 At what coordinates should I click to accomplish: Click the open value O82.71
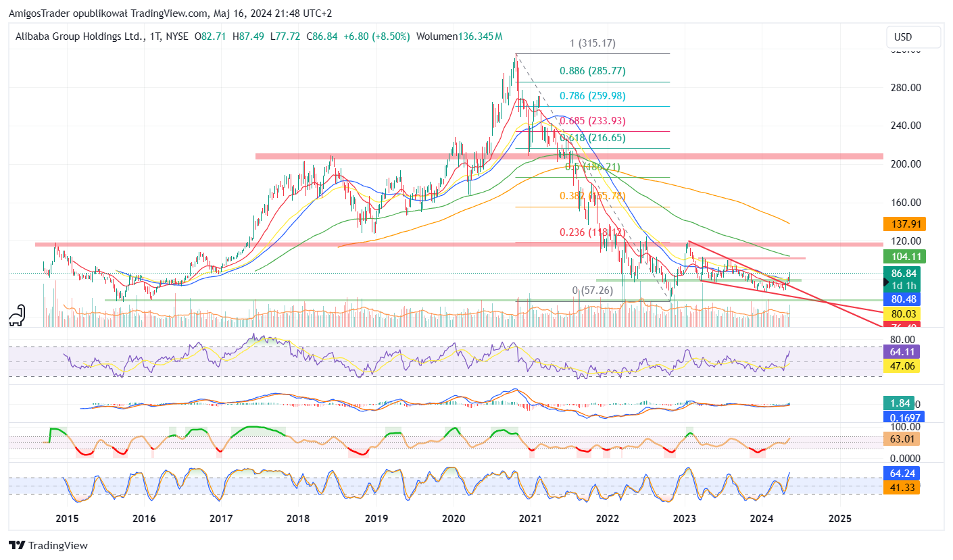coord(210,36)
